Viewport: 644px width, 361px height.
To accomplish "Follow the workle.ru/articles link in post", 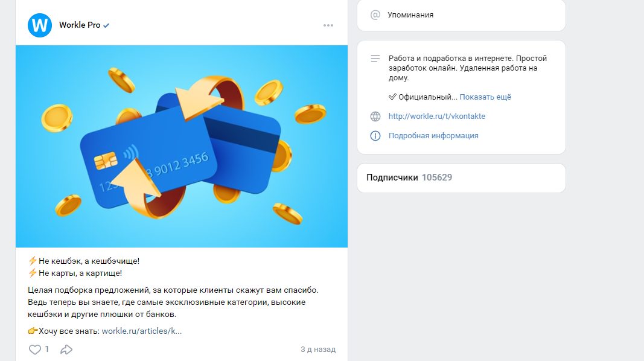I will point(142,331).
